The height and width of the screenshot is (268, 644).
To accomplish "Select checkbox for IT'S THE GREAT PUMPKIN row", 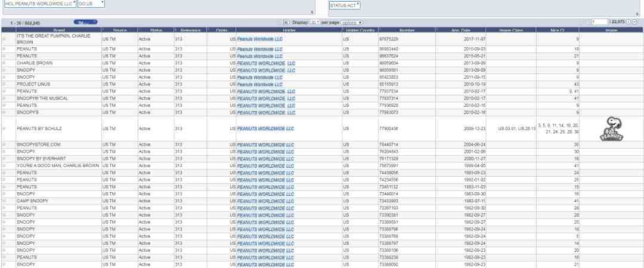I will (x=5, y=39).
